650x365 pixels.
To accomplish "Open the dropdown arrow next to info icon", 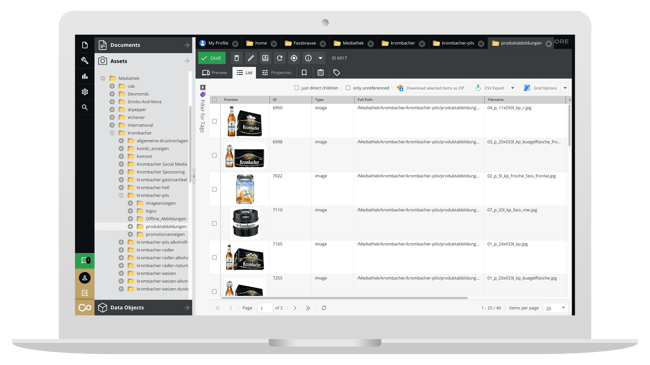I will tap(320, 58).
